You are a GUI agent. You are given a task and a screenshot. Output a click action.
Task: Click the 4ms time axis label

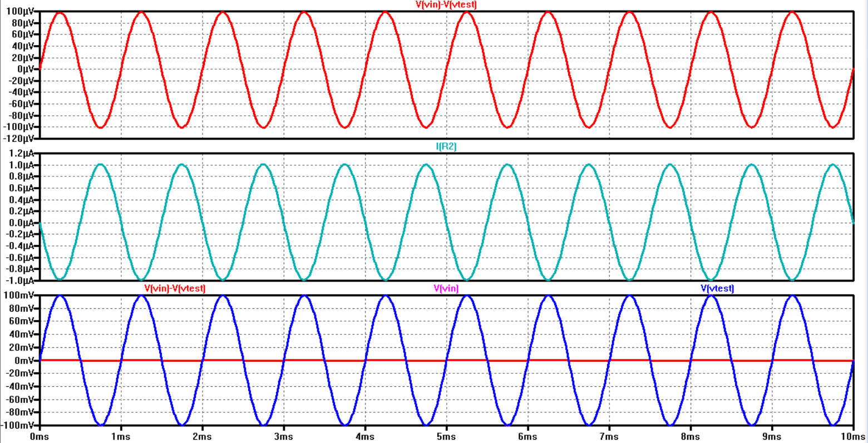tap(365, 437)
